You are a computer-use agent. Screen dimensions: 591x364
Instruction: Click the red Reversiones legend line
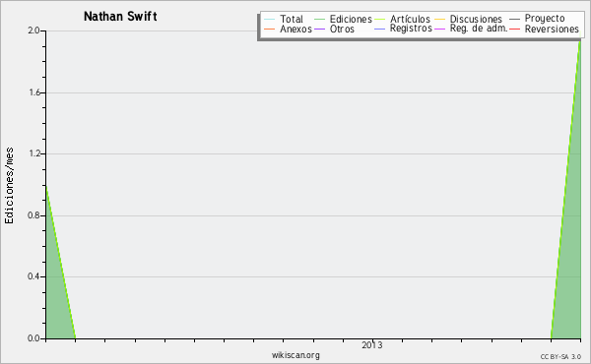pyautogui.click(x=514, y=30)
